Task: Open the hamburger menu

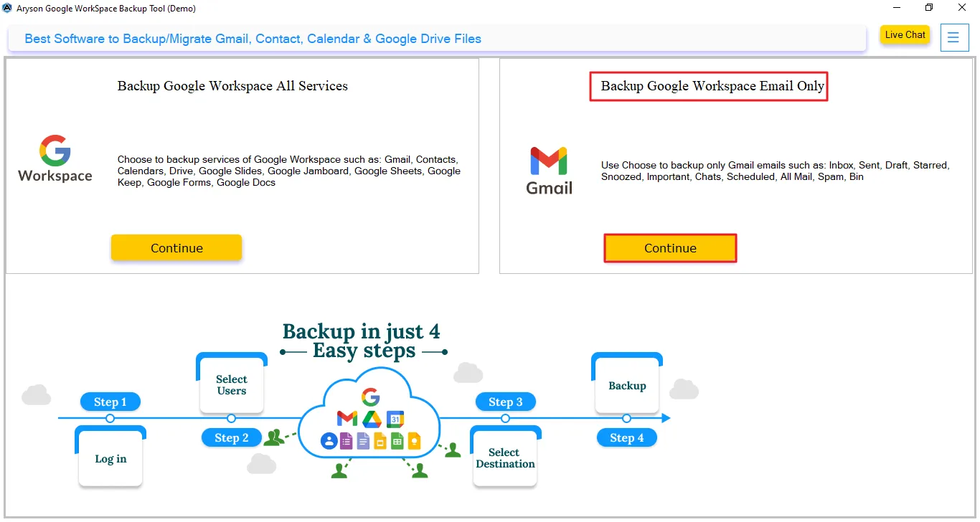Action: [x=954, y=37]
